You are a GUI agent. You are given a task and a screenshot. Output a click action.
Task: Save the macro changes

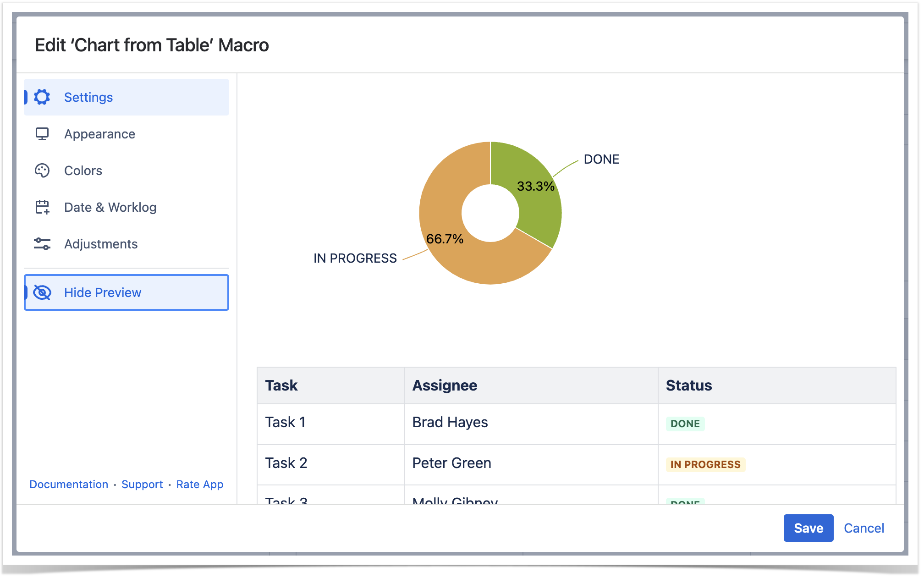808,528
